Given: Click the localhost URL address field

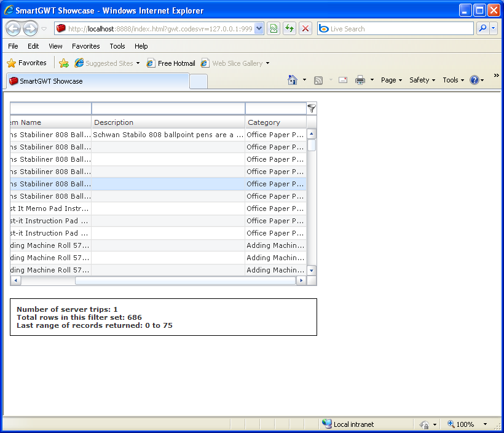Looking at the screenshot, I should [x=159, y=29].
